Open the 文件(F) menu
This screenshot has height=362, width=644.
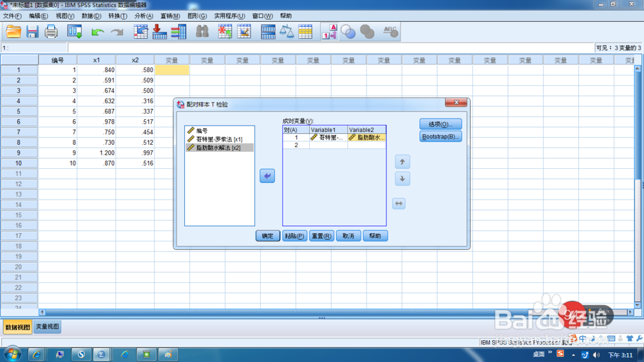[x=12, y=16]
